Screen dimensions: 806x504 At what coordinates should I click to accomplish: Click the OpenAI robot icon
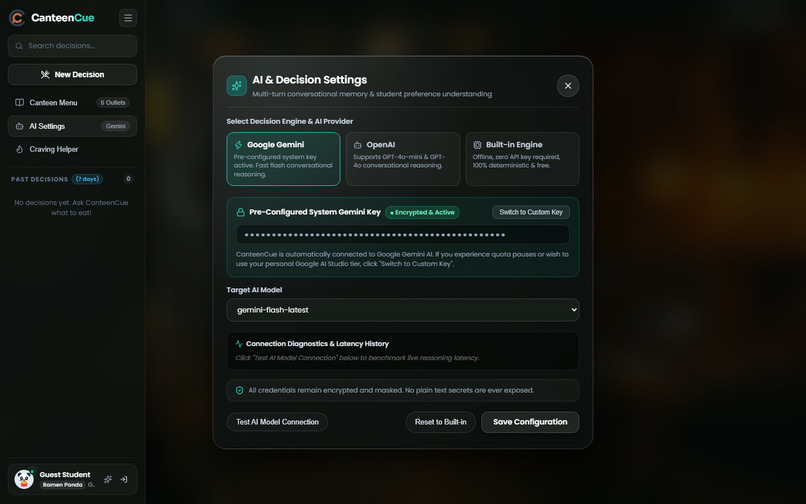(358, 145)
